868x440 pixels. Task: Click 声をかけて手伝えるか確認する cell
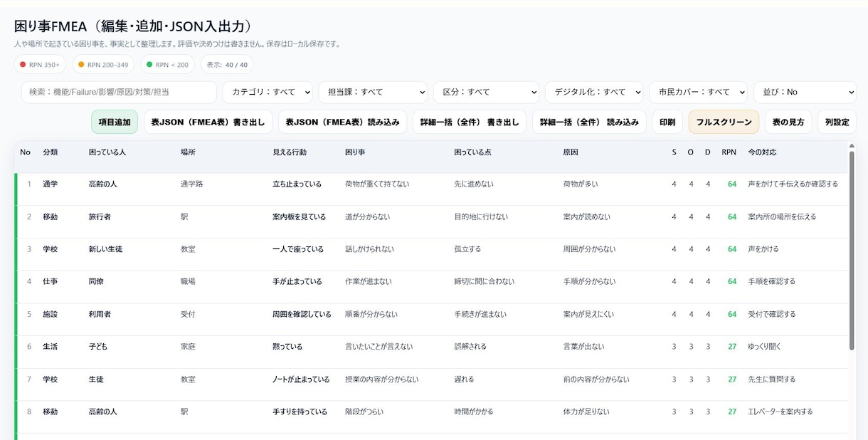tap(793, 184)
